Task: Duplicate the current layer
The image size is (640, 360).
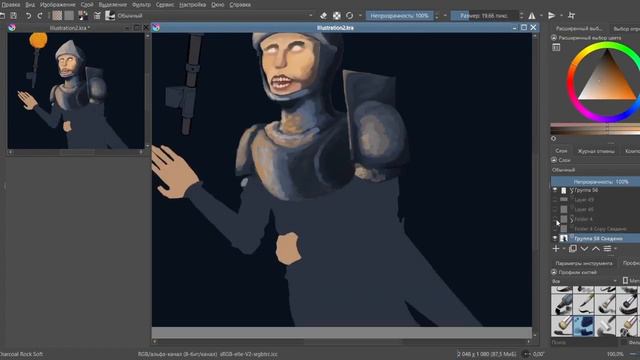Action: (x=573, y=249)
